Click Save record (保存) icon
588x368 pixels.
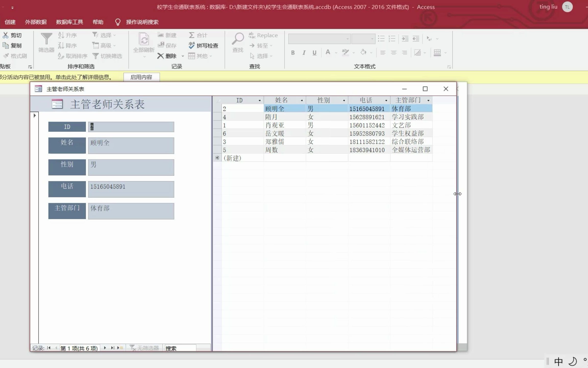click(161, 45)
